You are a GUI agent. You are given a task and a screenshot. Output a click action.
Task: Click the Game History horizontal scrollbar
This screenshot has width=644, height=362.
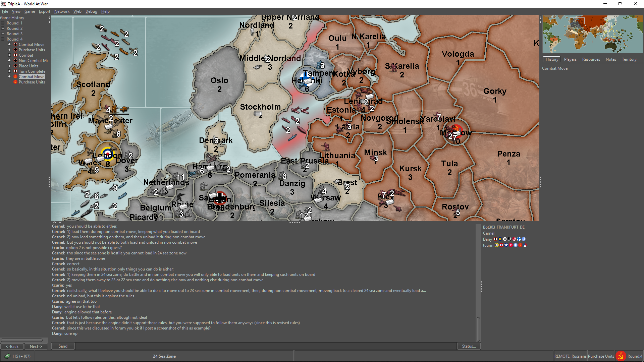(21, 340)
